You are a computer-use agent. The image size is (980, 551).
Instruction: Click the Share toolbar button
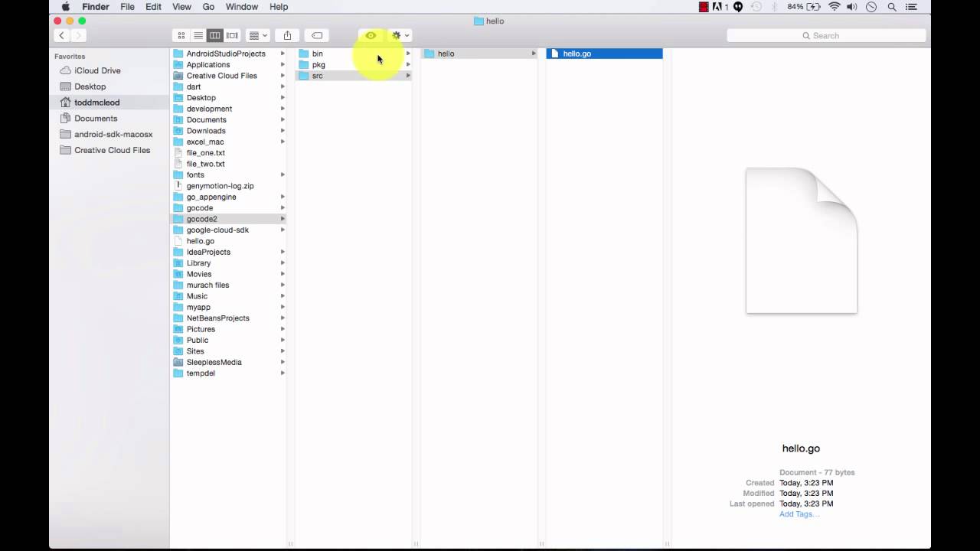coord(287,35)
